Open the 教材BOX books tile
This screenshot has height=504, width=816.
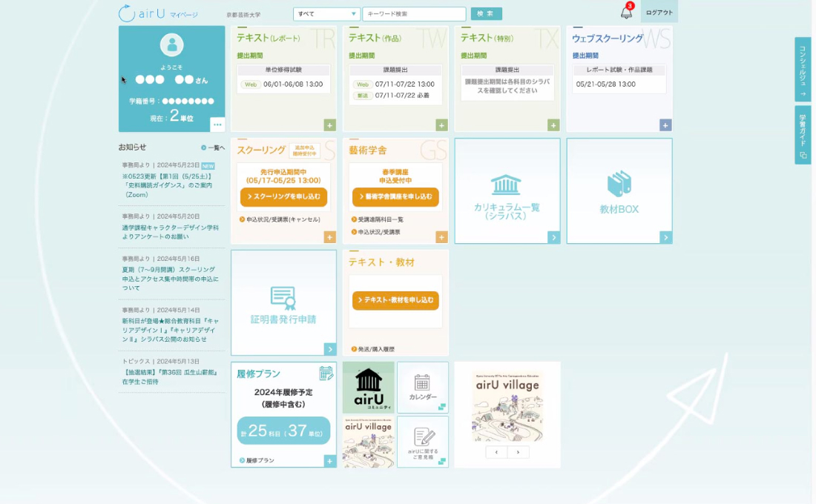click(619, 190)
